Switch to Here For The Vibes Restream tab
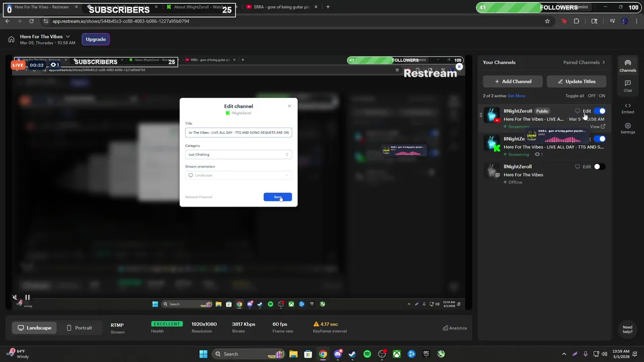 point(41,7)
